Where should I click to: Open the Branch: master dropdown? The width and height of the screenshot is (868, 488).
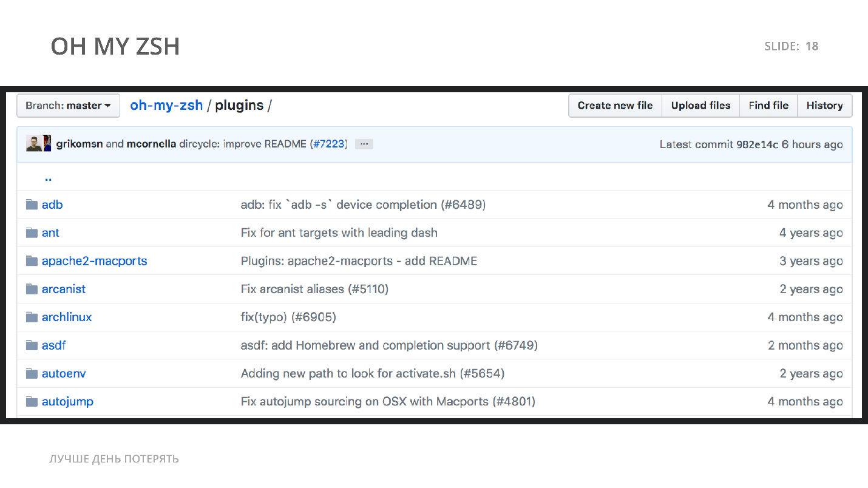click(x=68, y=106)
